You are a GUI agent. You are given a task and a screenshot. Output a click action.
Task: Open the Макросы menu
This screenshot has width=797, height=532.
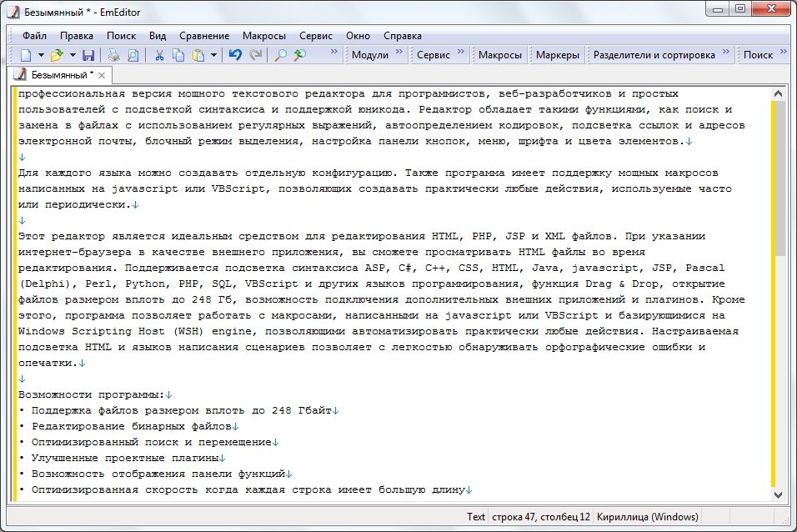pyautogui.click(x=264, y=36)
